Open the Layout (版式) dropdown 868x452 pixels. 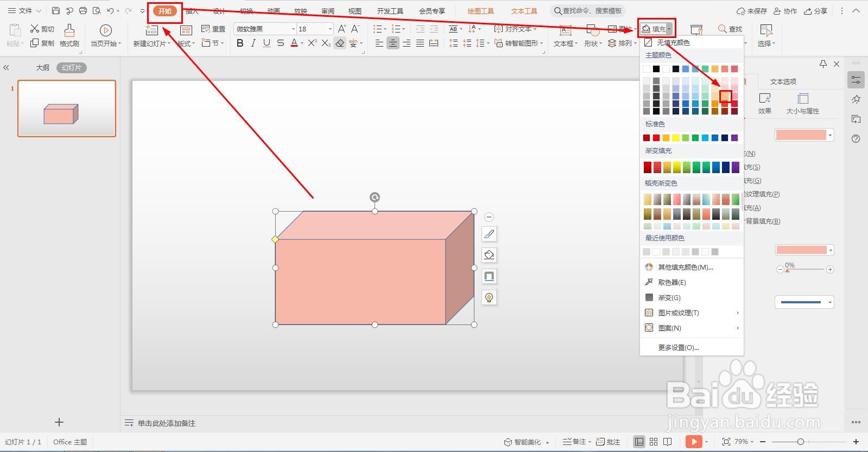click(x=187, y=43)
